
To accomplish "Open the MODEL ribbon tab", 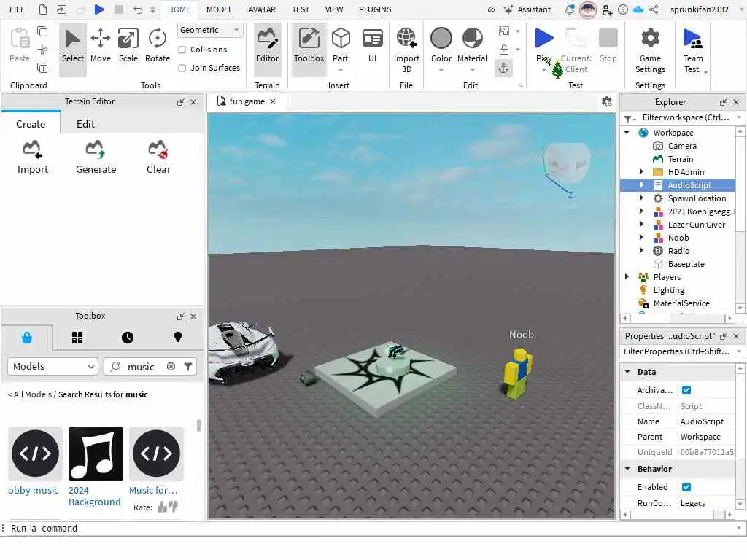I will tap(219, 9).
